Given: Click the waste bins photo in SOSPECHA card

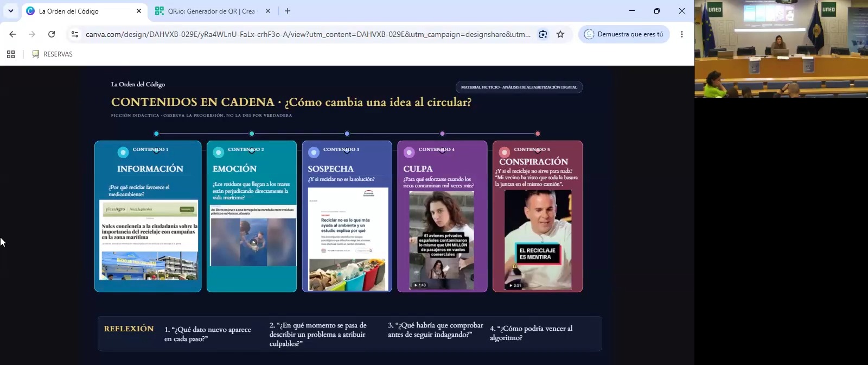Looking at the screenshot, I should tap(348, 274).
